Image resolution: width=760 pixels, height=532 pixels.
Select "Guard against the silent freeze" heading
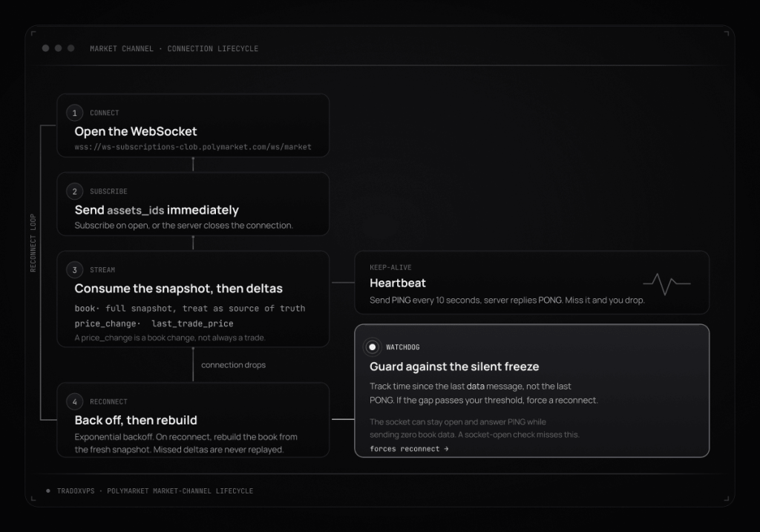pos(454,367)
